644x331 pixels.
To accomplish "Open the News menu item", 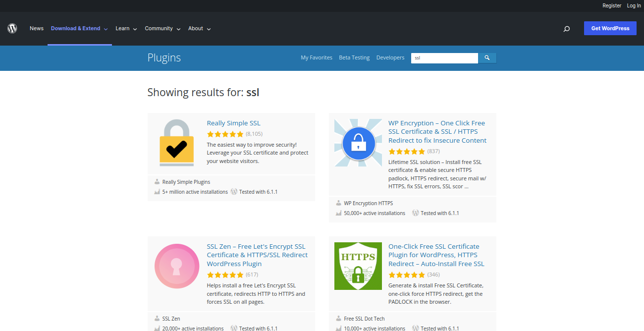I will [x=37, y=29].
